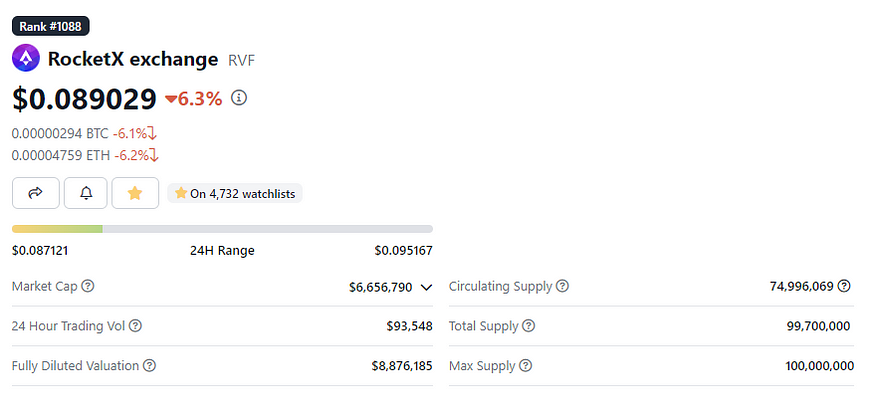Screen dimensions: 875x407
Task: Open Max Supply help question icon
Action: click(525, 366)
